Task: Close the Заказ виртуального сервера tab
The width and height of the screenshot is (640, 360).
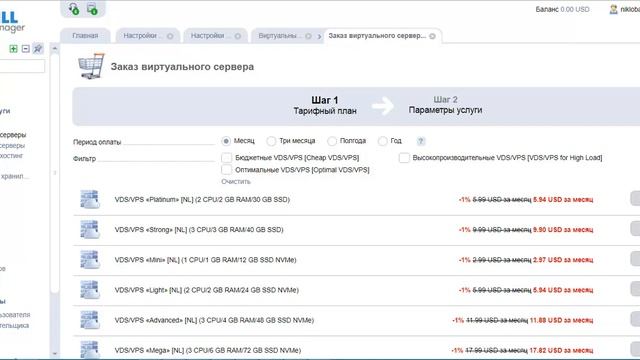Action: tap(432, 36)
